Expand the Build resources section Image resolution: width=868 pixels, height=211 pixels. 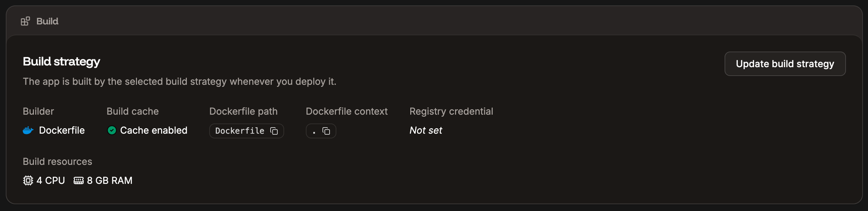[57, 161]
